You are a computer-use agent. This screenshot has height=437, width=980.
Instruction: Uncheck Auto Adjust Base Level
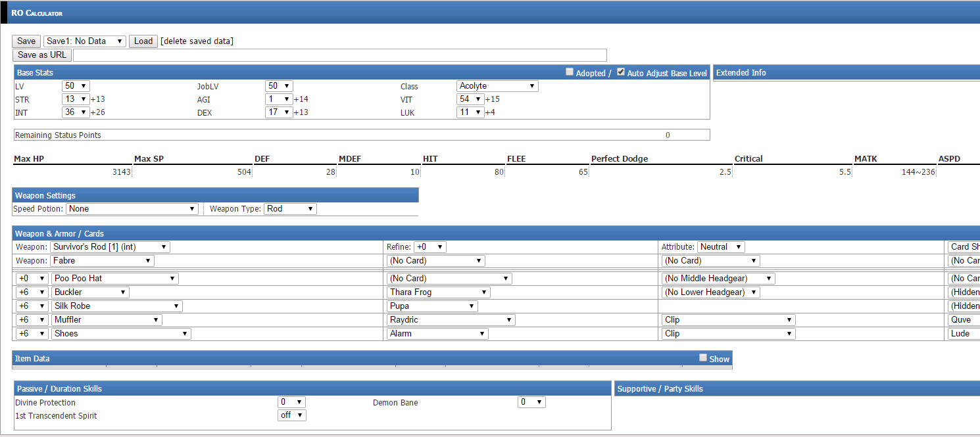621,72
